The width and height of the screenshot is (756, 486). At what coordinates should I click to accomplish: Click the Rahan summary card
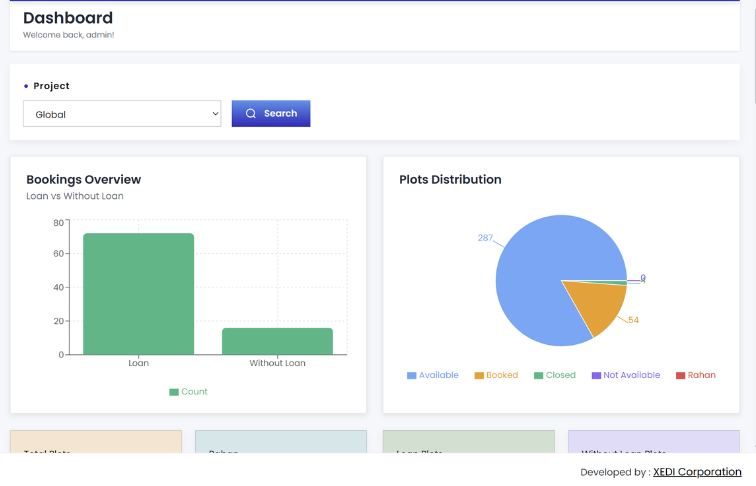pyautogui.click(x=281, y=442)
